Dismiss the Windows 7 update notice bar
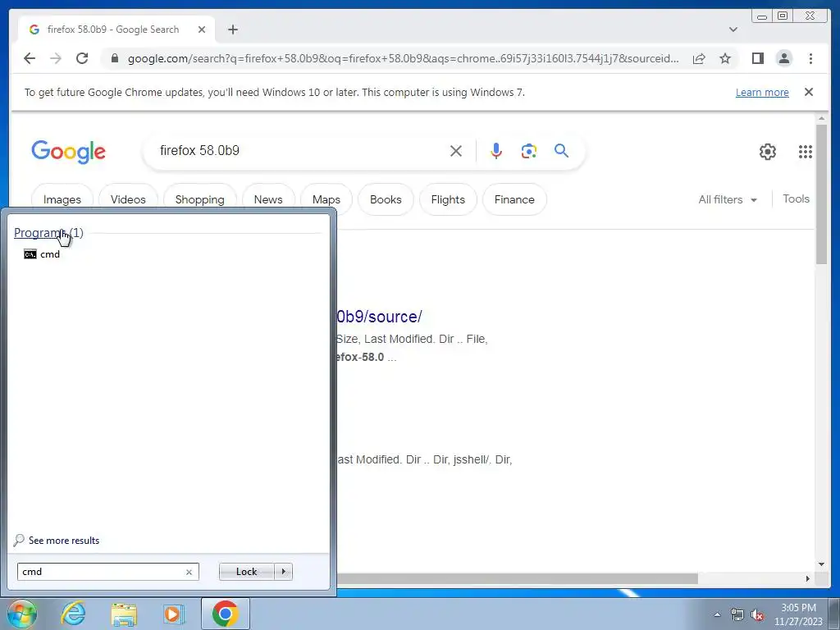Screen dimensions: 840x630 [x=808, y=92]
